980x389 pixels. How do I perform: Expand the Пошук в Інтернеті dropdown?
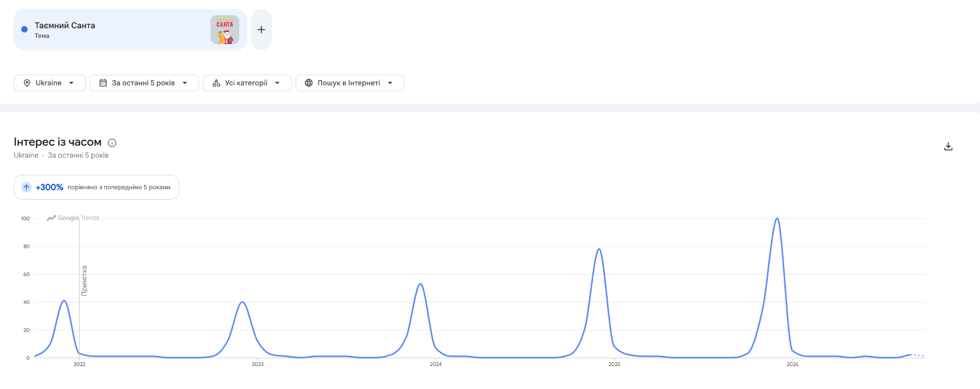click(350, 83)
